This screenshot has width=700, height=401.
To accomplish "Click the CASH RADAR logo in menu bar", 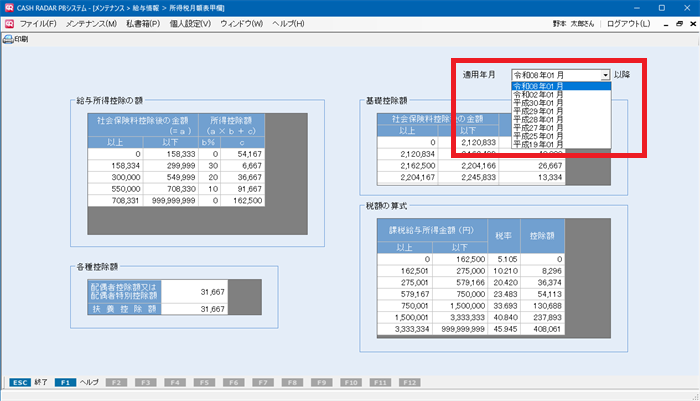I will coord(9,23).
